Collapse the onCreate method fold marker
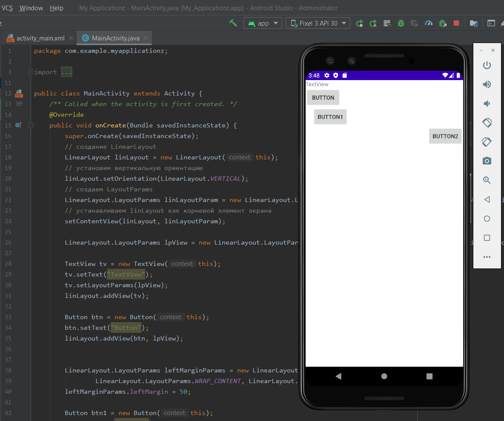The height and width of the screenshot is (421, 504). 31,125
